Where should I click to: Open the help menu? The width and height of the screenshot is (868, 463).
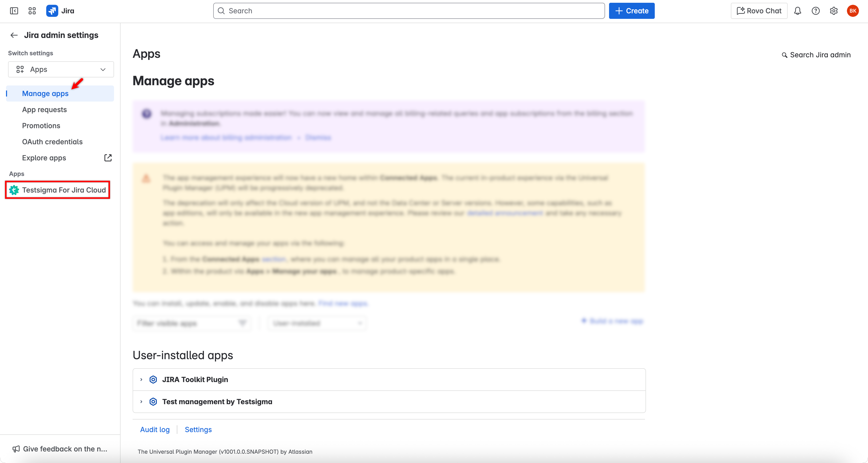[x=816, y=11]
